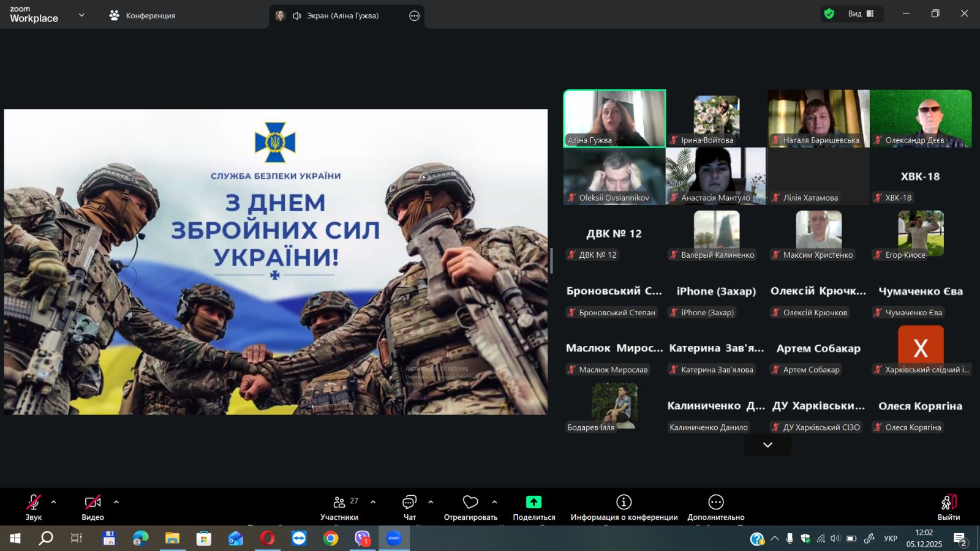980x551 pixels.
Task: Toggle microphone icon in system tray
Action: [790, 539]
